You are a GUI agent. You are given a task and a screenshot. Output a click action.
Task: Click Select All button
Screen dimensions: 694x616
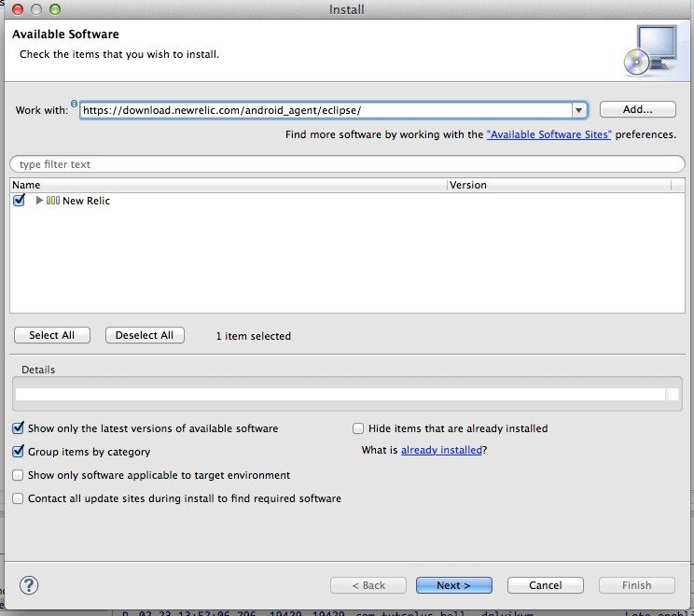coord(52,335)
